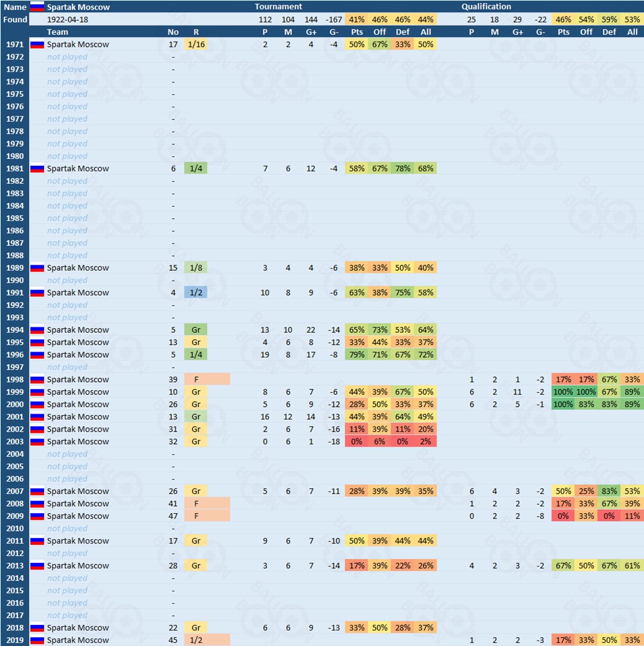644x646 pixels.
Task: Click the Qualification Off 100% cell for 1999
Action: point(586,392)
